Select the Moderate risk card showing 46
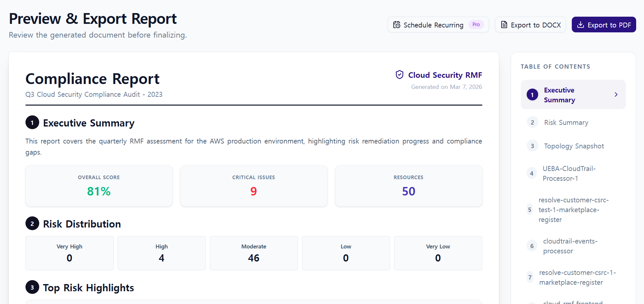Image resolution: width=644 pixels, height=304 pixels. 254,253
